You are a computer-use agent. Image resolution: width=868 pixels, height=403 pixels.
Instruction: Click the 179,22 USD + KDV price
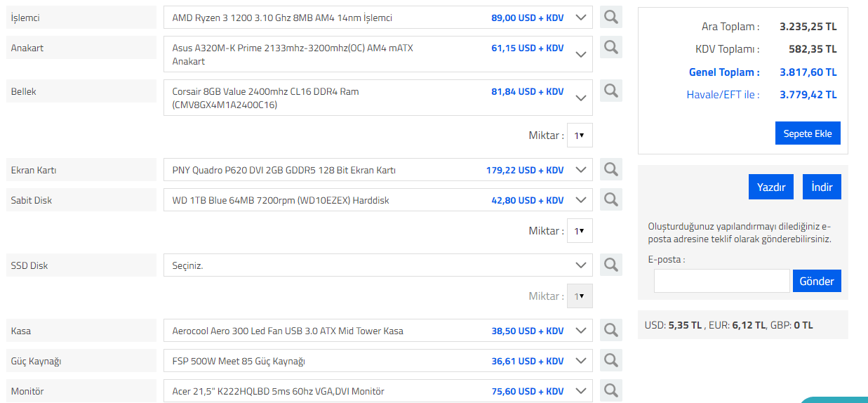point(525,170)
